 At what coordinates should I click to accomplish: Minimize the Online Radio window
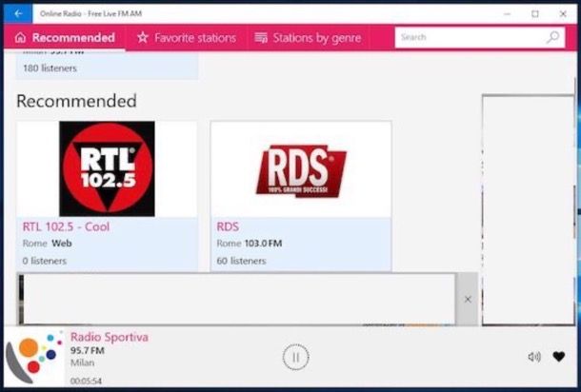pyautogui.click(x=508, y=14)
